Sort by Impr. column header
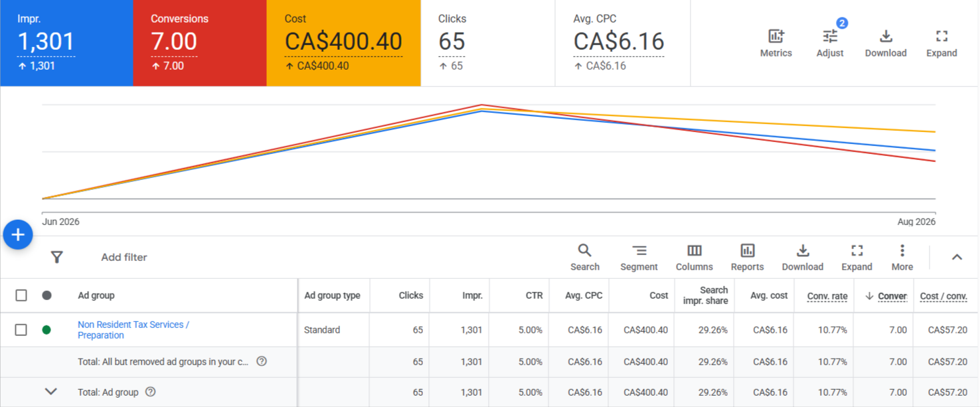The image size is (980, 407). coord(472,295)
